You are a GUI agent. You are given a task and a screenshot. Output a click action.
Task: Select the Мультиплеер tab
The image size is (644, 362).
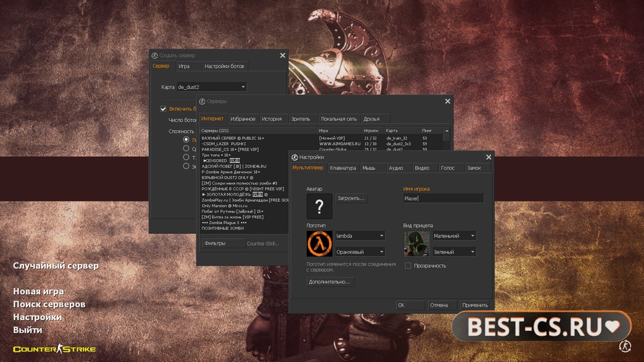308,168
